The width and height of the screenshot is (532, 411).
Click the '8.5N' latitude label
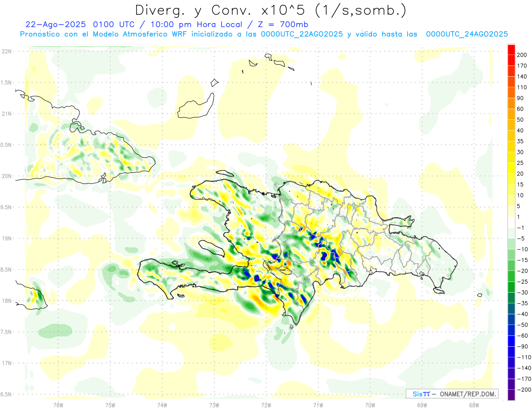6,270
